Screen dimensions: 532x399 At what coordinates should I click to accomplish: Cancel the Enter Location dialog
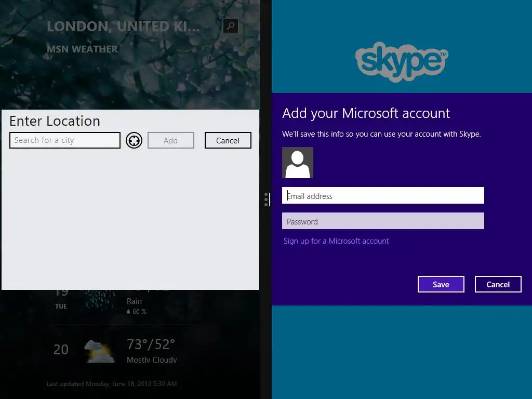(228, 140)
